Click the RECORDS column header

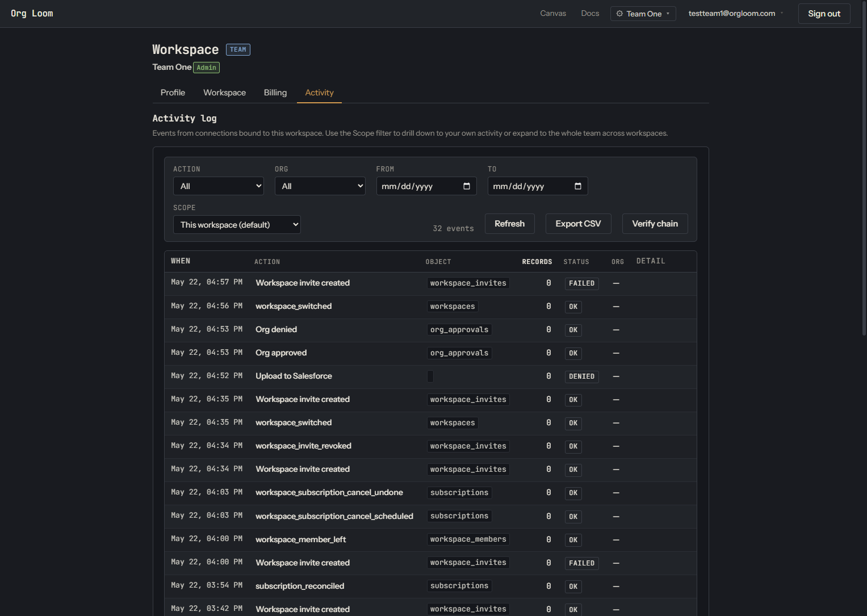(x=537, y=262)
